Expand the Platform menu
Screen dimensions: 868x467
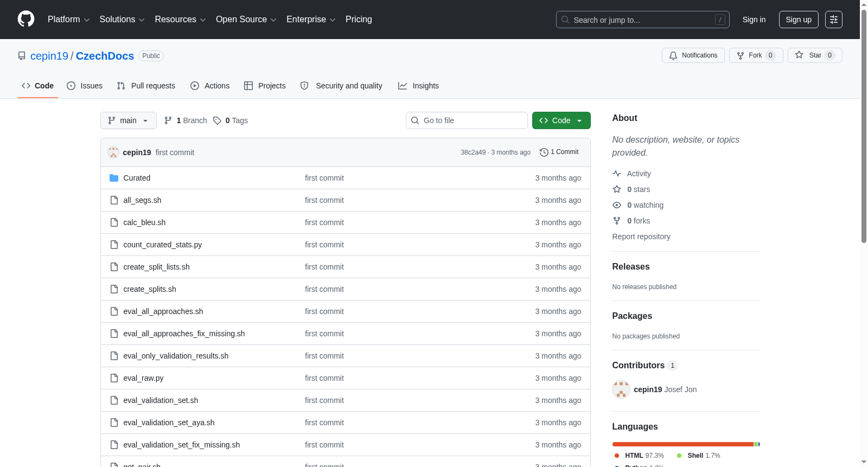tap(69, 20)
